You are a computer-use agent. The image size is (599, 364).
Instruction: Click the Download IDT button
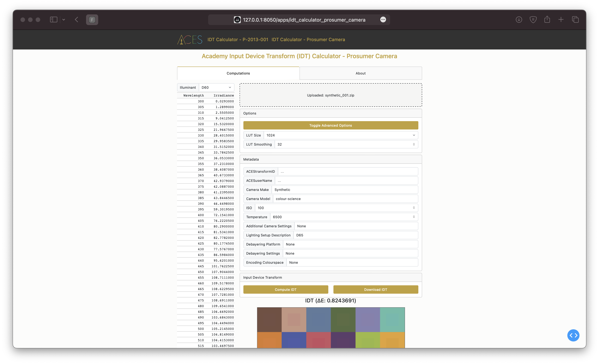pos(375,290)
